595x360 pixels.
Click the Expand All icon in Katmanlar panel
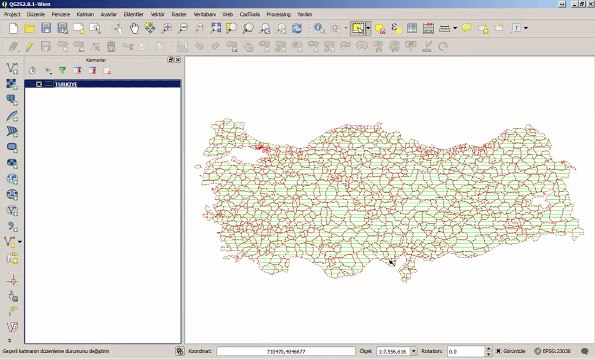click(77, 71)
